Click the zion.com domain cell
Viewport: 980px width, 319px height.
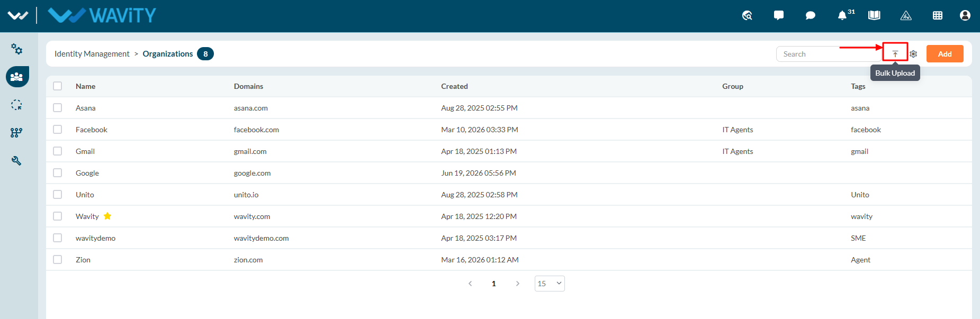click(x=248, y=260)
